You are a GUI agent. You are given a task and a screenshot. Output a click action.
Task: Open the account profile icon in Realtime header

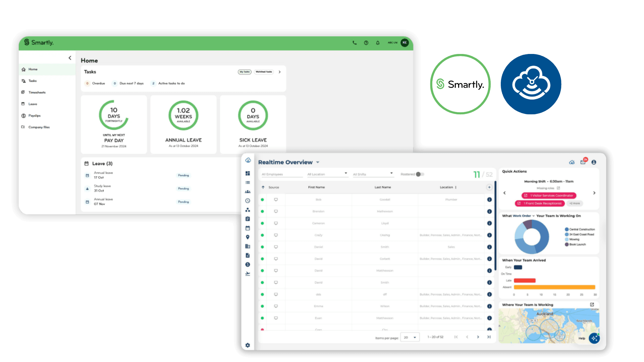pyautogui.click(x=594, y=162)
